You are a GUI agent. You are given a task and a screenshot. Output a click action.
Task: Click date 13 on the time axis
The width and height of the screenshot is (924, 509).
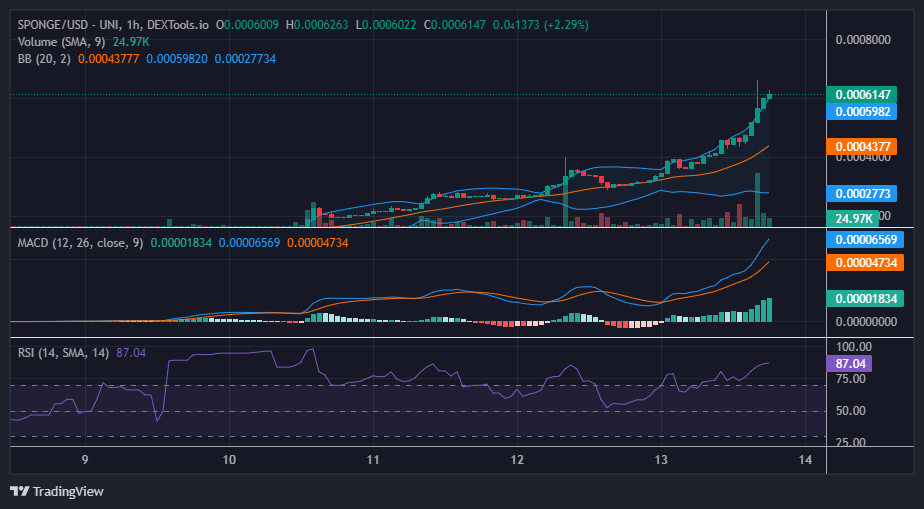point(662,460)
